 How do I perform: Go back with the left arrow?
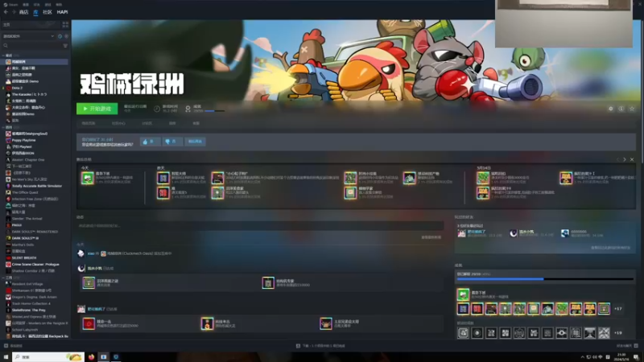point(6,12)
